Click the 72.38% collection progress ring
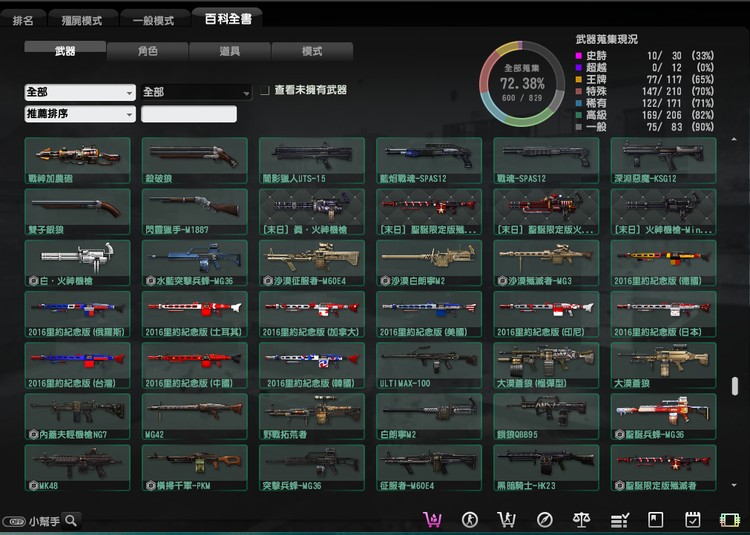The image size is (750, 535). 522,84
